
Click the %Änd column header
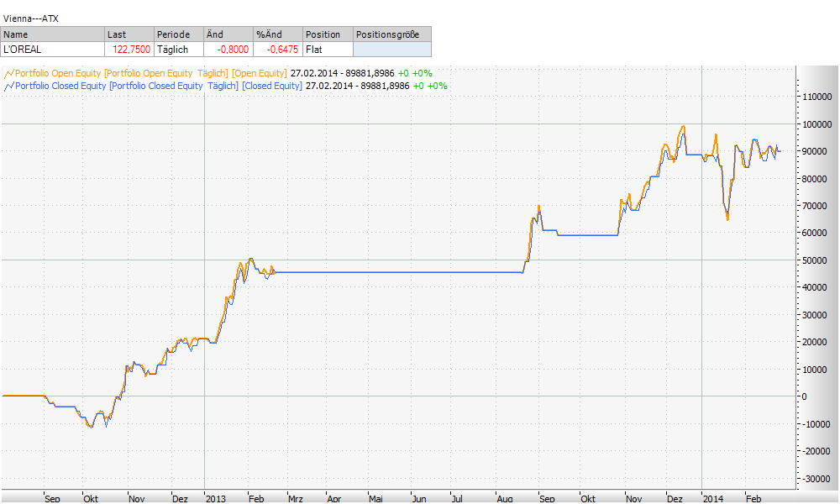click(x=277, y=34)
